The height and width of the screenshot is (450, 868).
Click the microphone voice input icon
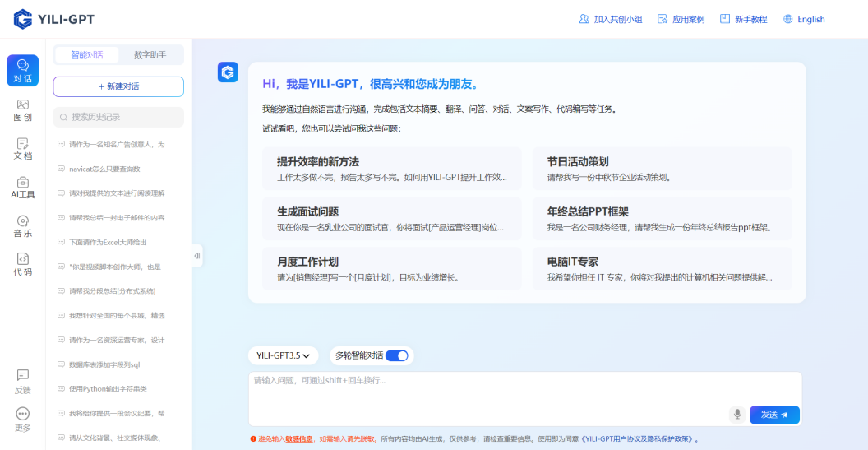[x=737, y=415]
